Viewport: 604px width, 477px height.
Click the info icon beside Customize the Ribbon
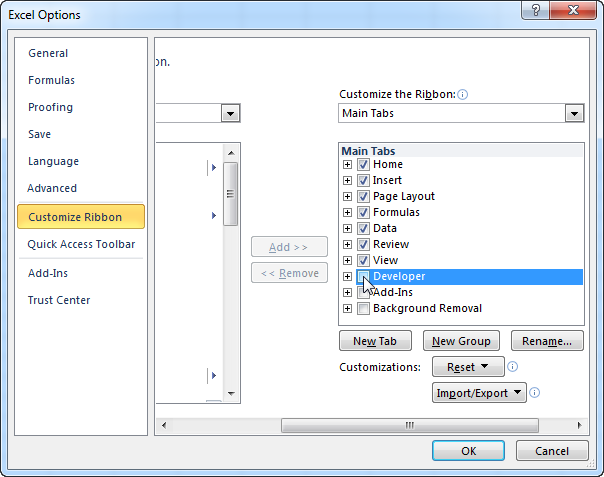463,94
